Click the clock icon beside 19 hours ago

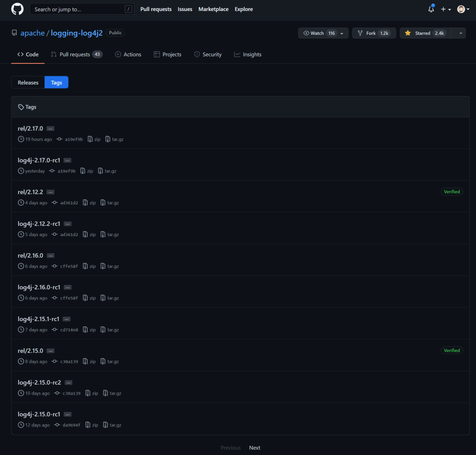(20, 139)
